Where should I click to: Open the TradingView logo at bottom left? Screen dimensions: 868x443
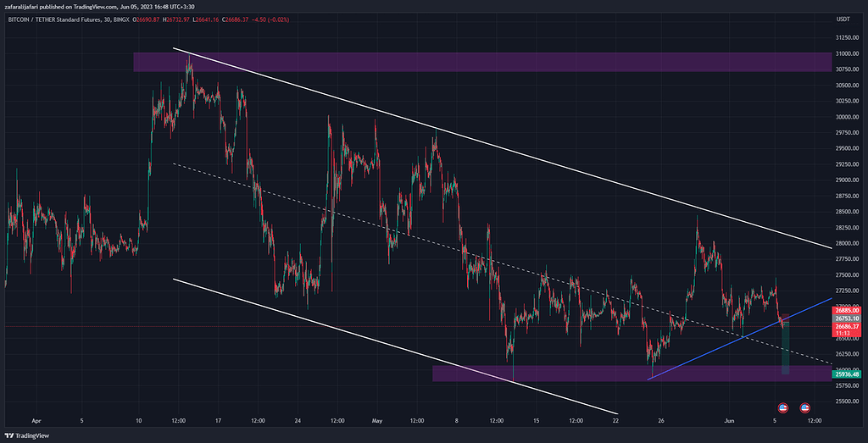click(26, 436)
